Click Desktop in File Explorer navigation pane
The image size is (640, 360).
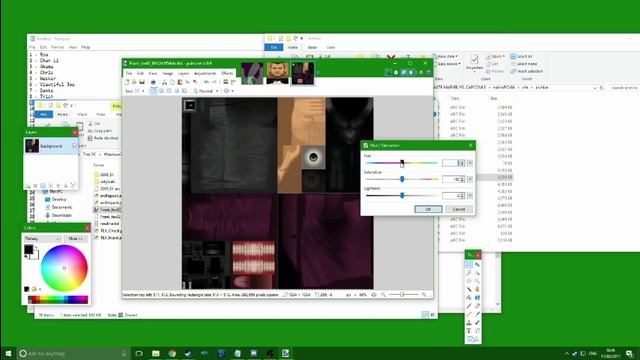(59, 199)
